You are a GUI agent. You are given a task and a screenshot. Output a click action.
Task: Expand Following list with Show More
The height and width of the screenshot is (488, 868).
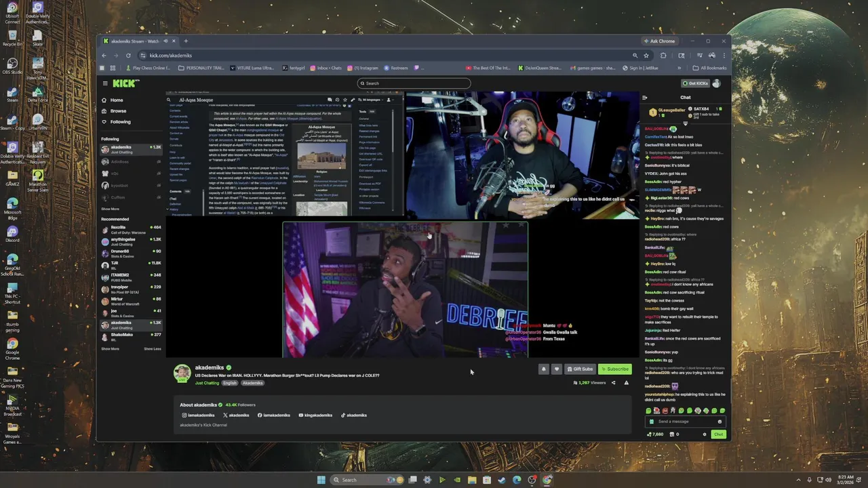110,209
